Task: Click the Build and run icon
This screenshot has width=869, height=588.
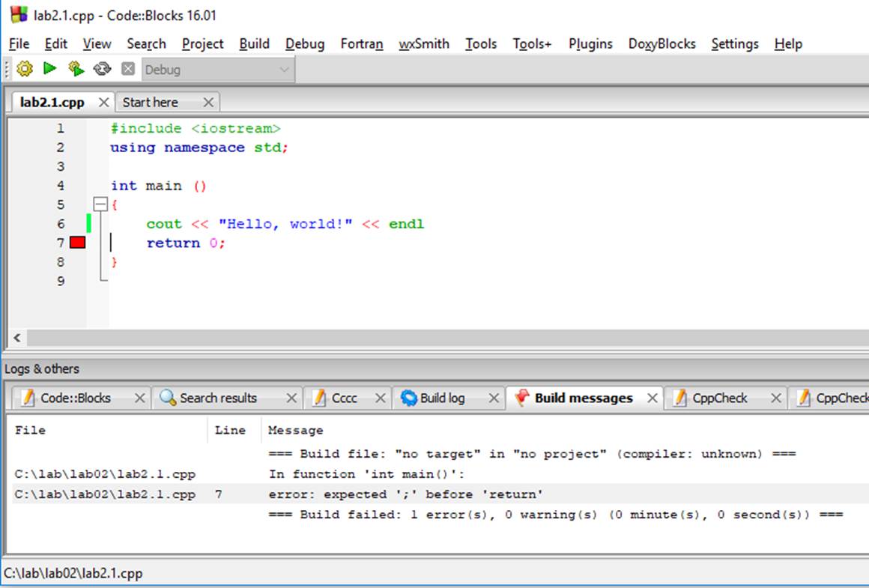Action: [x=76, y=69]
